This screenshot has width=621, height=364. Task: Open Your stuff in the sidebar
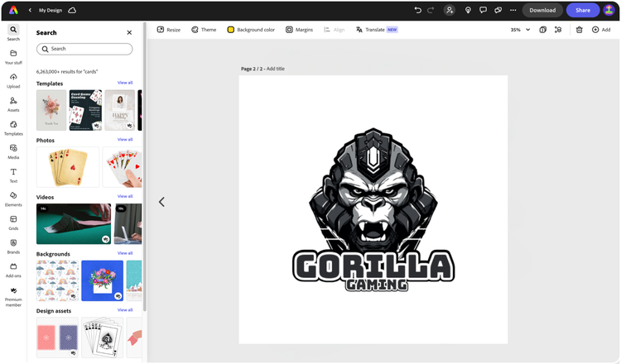13,57
